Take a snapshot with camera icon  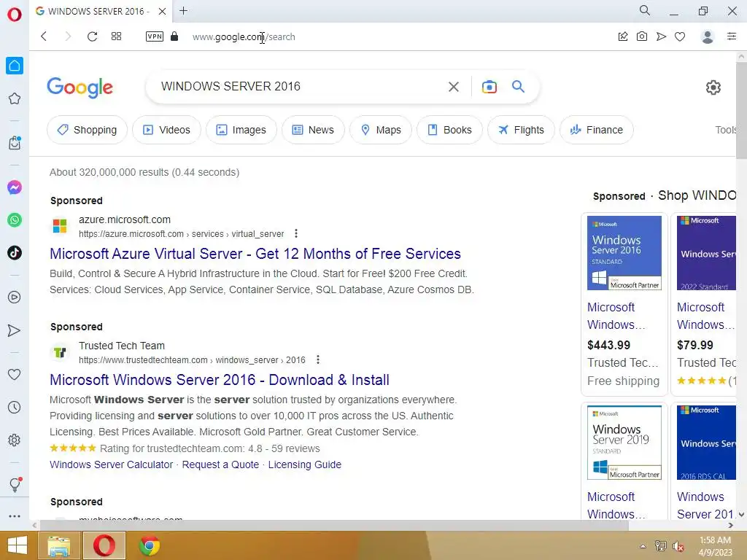[642, 36]
